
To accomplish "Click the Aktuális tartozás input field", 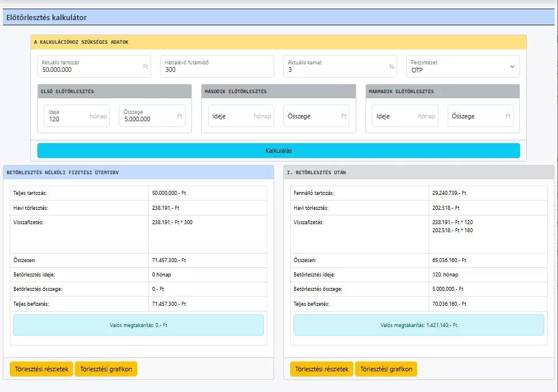I will (x=95, y=67).
